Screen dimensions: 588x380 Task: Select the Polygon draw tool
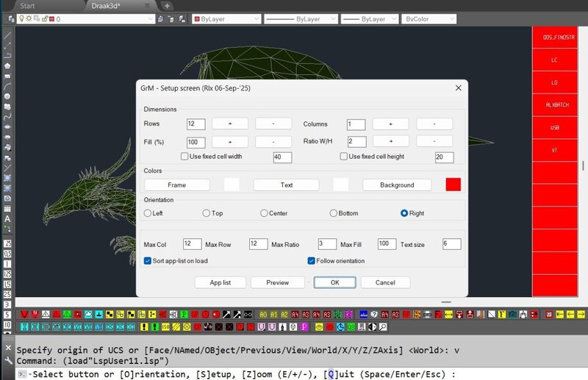[x=7, y=66]
